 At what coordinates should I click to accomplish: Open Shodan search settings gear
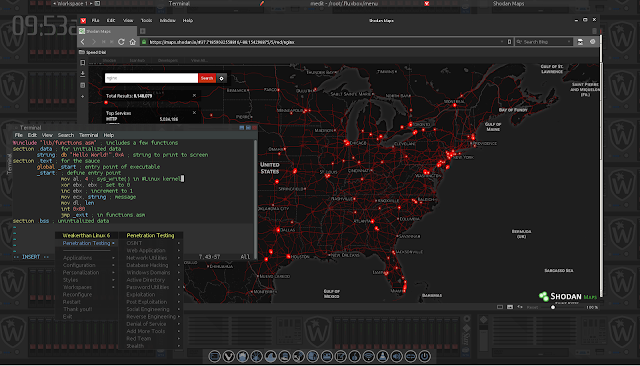[222, 78]
